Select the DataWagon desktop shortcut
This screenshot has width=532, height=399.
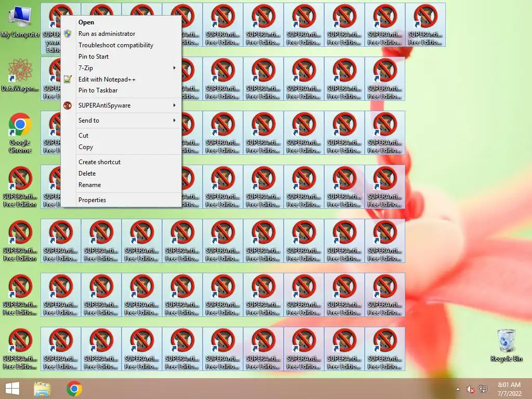[x=20, y=75]
